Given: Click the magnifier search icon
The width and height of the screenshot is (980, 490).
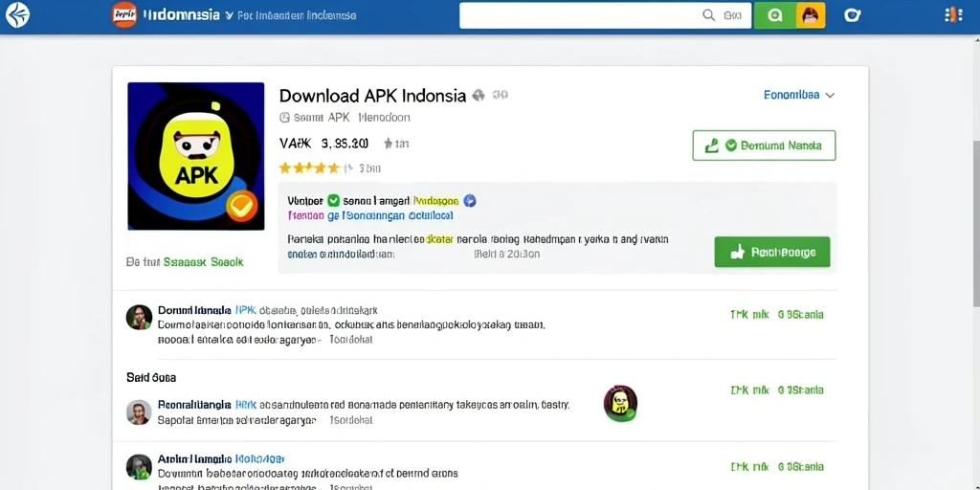Looking at the screenshot, I should click(x=709, y=15).
